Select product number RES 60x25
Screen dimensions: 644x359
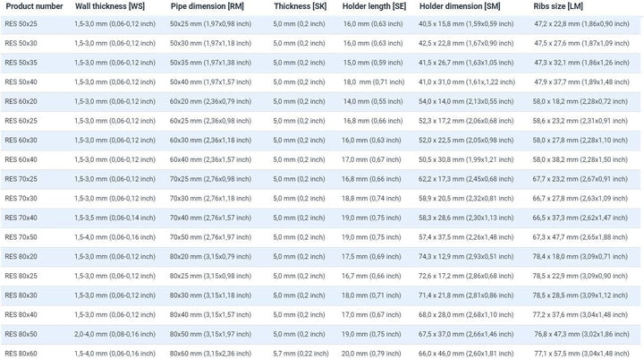(21, 121)
